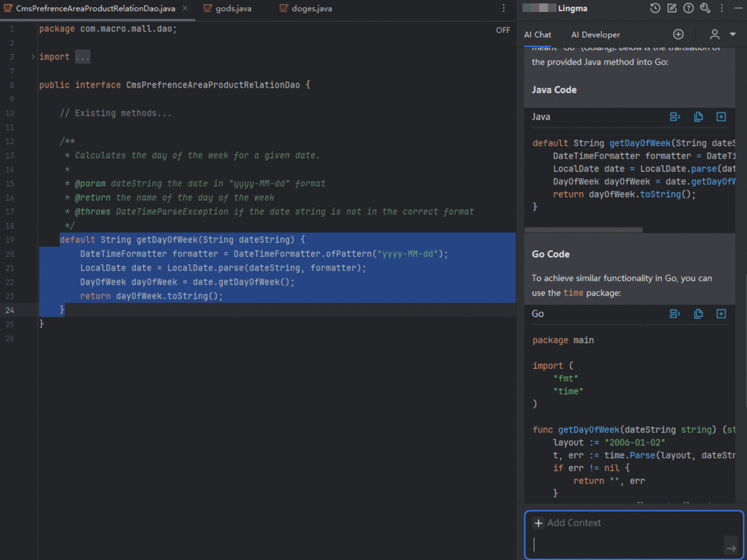Open editor tabs more options menu
Viewport: 747px width, 560px height.
(503, 8)
